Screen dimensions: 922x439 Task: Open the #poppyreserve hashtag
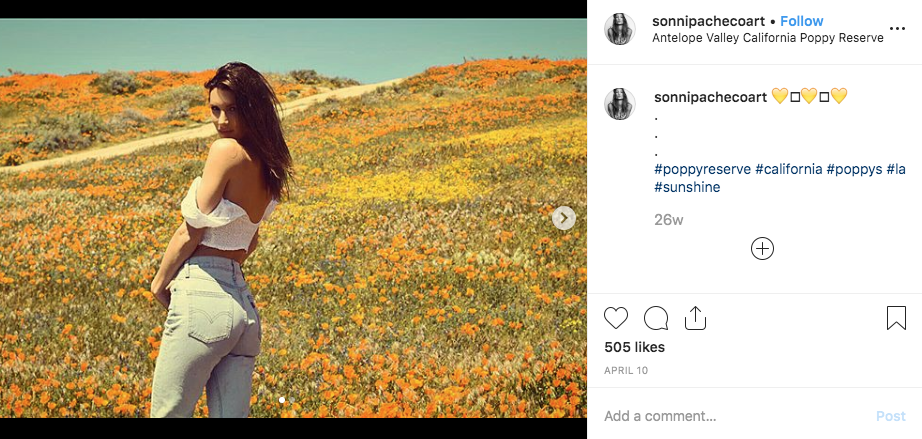pyautogui.click(x=702, y=169)
